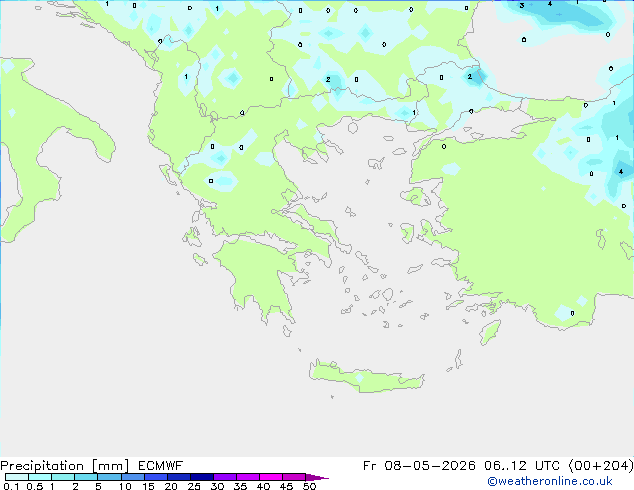Select the lightest 0.1 mm legend swatch
This screenshot has width=634, height=490.
[x=17, y=477]
